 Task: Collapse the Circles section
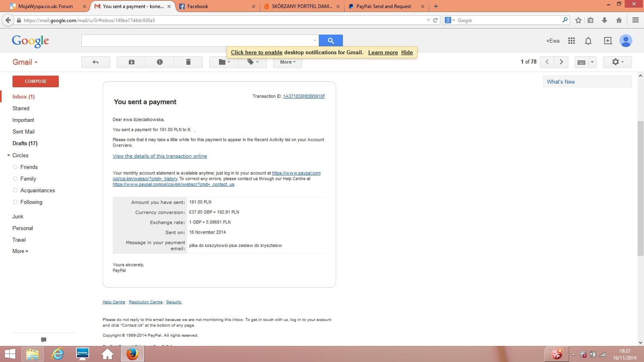8,155
